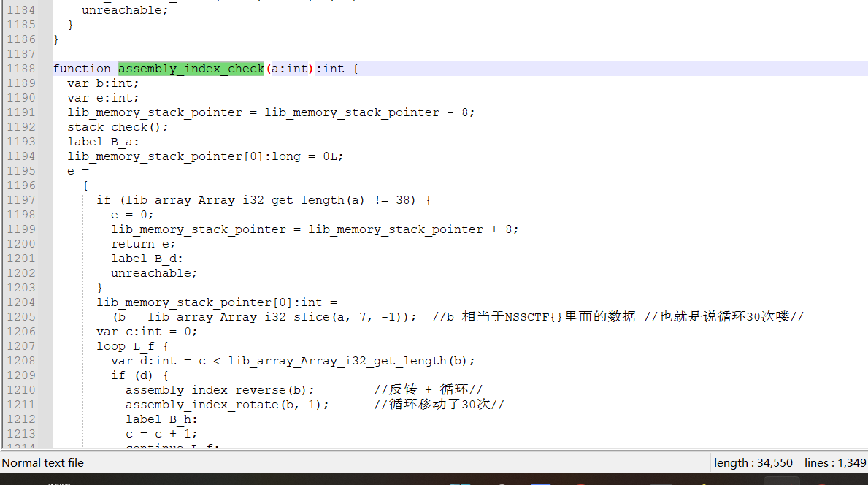
Task: Click the highlighted assembly_index_check function name
Action: click(191, 68)
